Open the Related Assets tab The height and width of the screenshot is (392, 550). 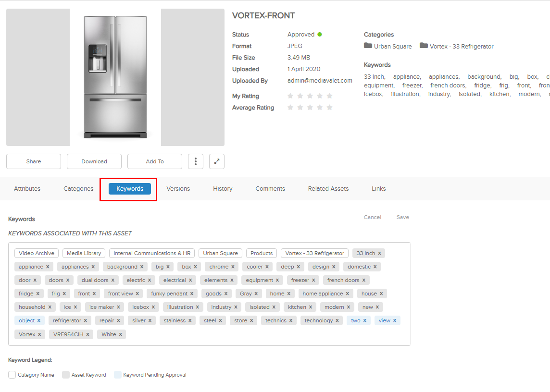click(x=328, y=189)
